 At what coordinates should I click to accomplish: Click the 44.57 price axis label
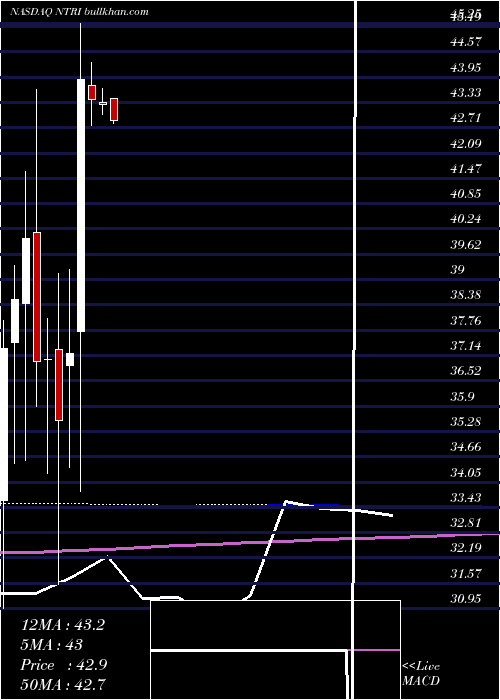click(466, 42)
